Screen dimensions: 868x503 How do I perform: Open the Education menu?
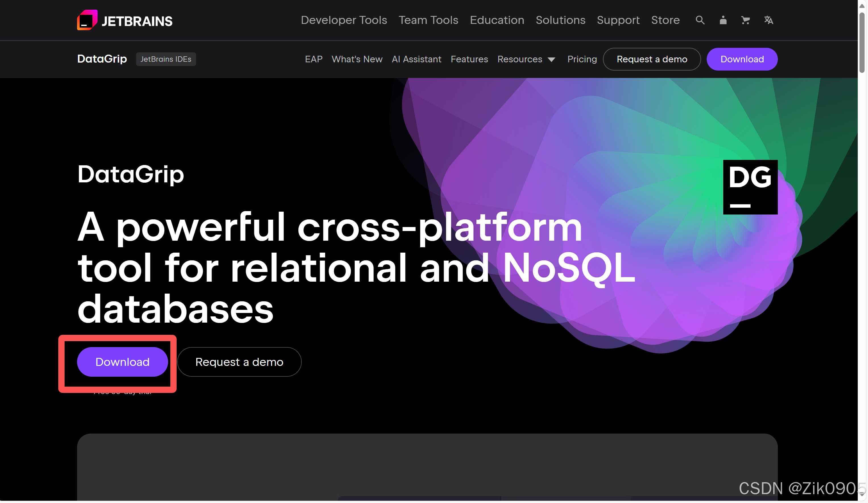click(497, 20)
